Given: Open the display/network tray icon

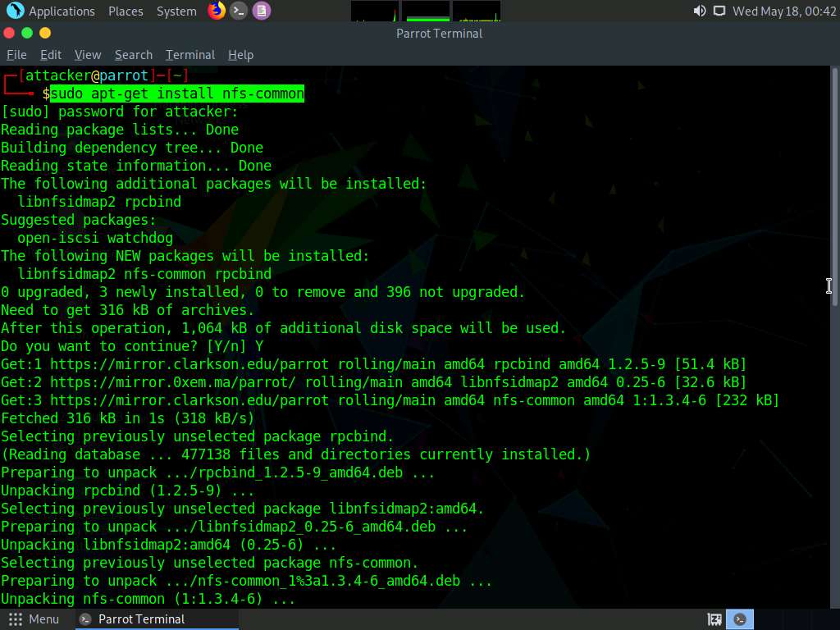Looking at the screenshot, I should (x=719, y=11).
